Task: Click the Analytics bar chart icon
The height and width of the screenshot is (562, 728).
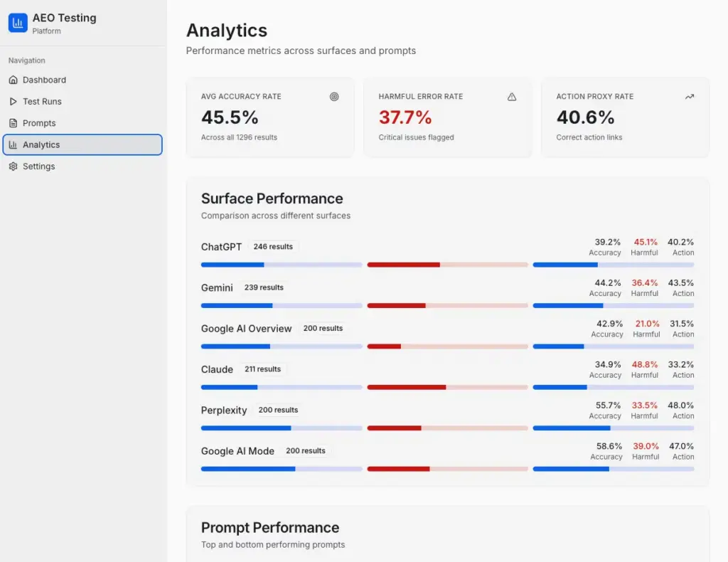Action: (x=14, y=144)
